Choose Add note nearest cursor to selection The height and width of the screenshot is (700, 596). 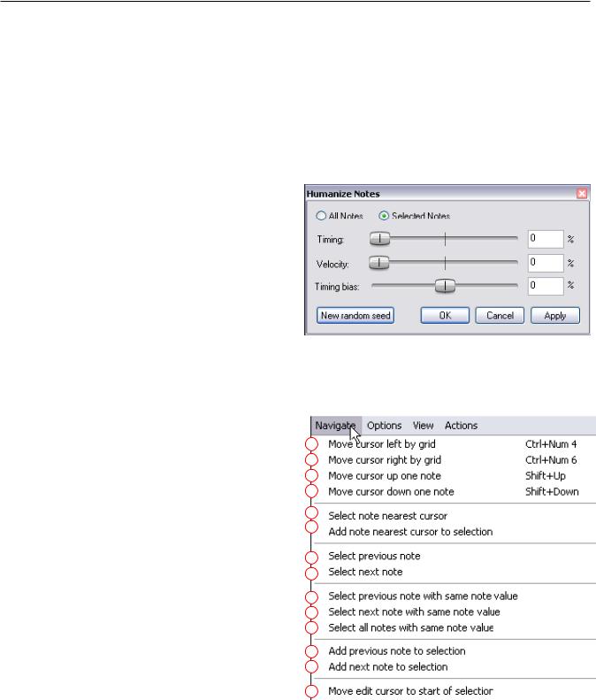pos(455,532)
